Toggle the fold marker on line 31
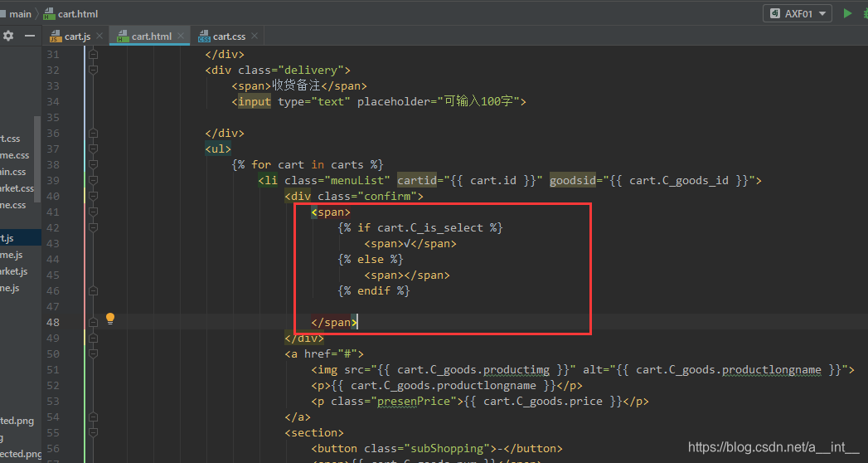This screenshot has width=868, height=463. (x=93, y=54)
